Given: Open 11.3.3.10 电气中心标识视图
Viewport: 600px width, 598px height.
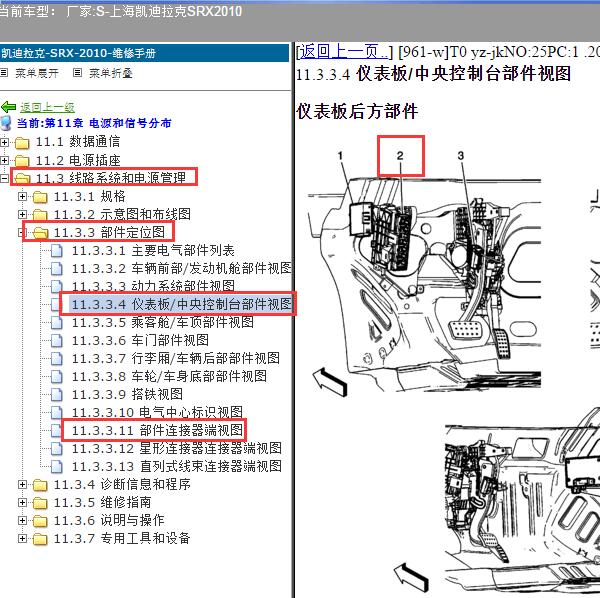Looking at the screenshot, I should (157, 412).
